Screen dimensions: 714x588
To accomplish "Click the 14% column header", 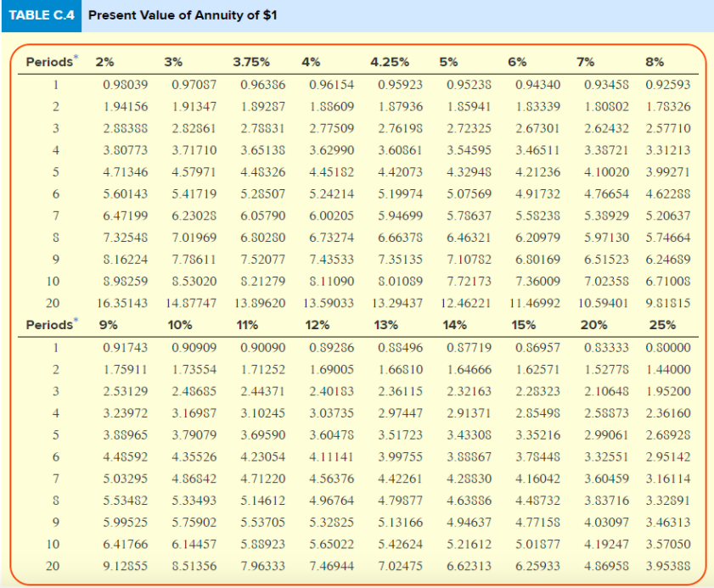I will pyautogui.click(x=455, y=325).
